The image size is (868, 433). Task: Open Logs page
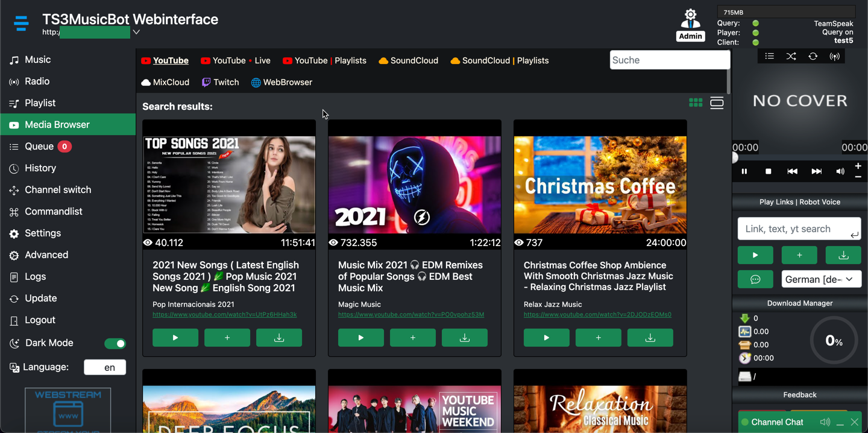tap(68, 277)
